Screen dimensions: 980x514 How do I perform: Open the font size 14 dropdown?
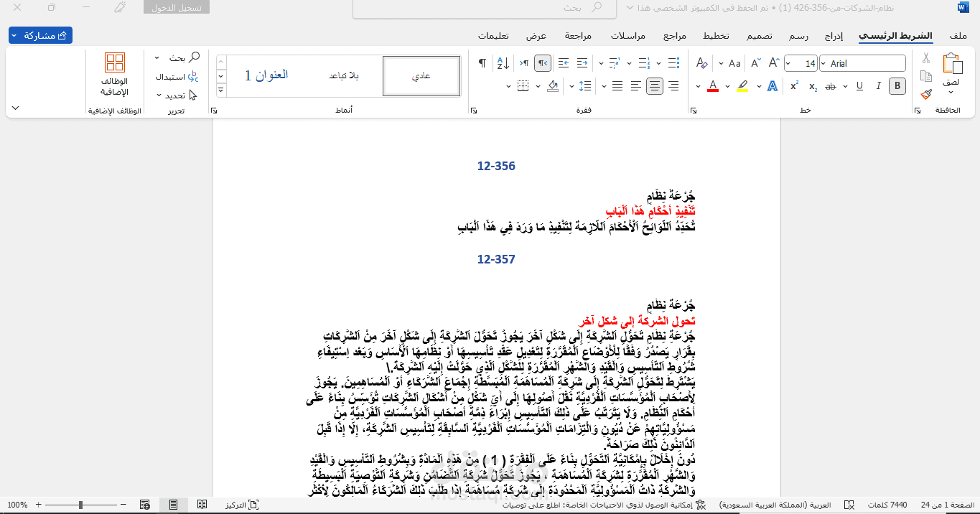tap(788, 63)
